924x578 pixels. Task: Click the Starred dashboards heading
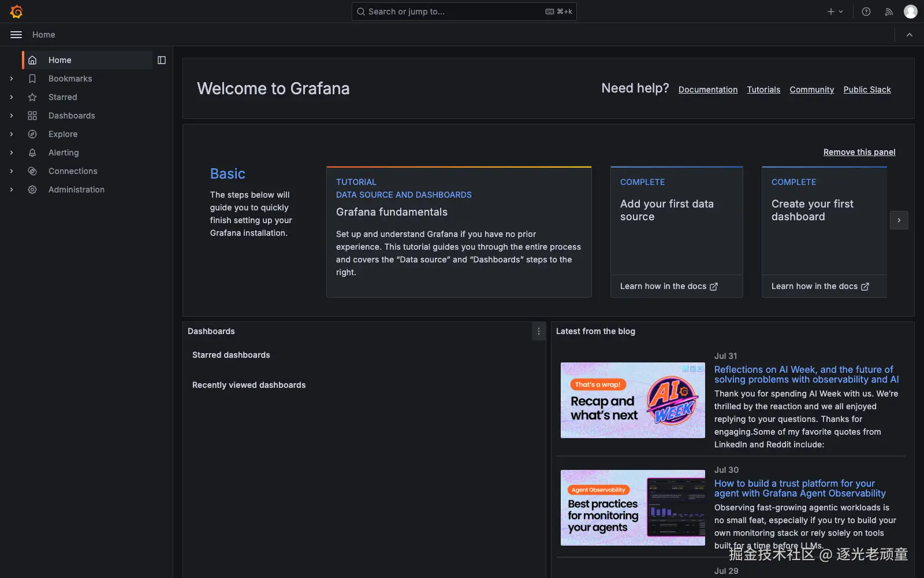tap(231, 355)
